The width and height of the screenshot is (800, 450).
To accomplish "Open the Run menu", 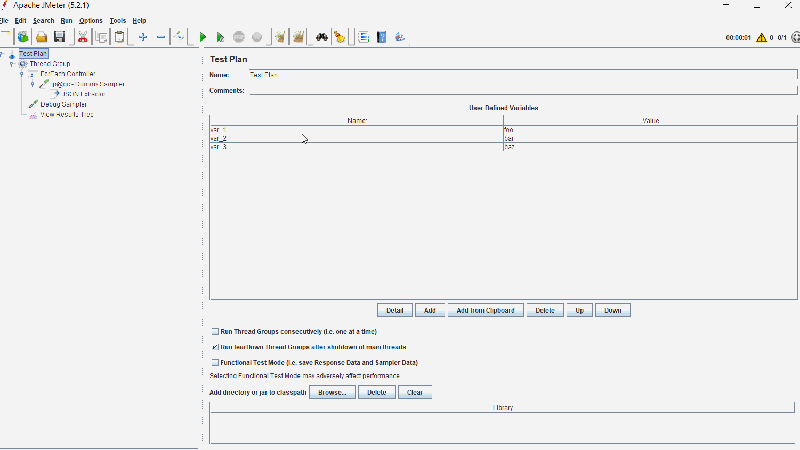I will coord(66,20).
